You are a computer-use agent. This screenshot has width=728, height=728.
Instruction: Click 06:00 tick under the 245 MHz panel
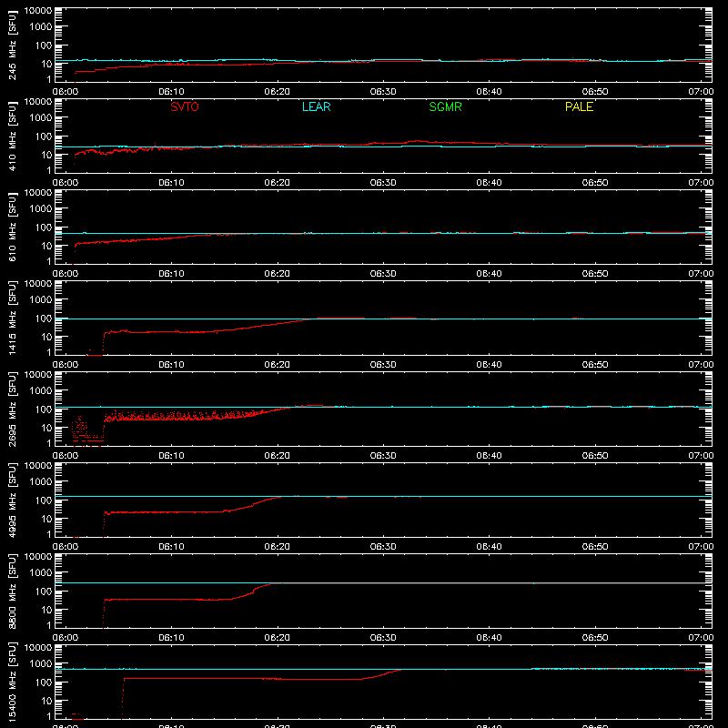click(x=66, y=92)
